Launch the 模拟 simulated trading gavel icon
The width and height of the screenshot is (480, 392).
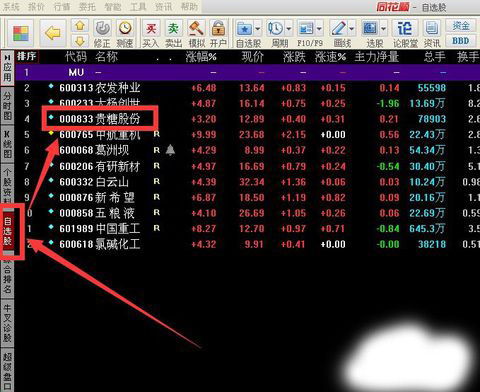(196, 33)
